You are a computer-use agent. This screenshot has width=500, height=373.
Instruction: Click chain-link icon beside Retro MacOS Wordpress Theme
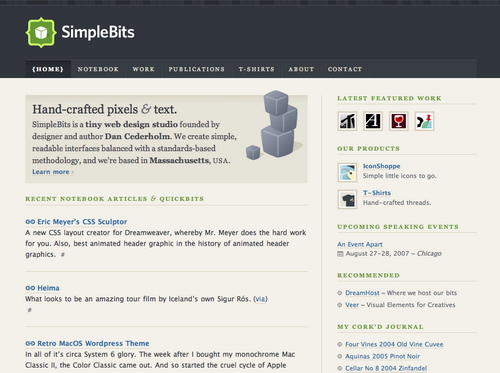(x=30, y=343)
